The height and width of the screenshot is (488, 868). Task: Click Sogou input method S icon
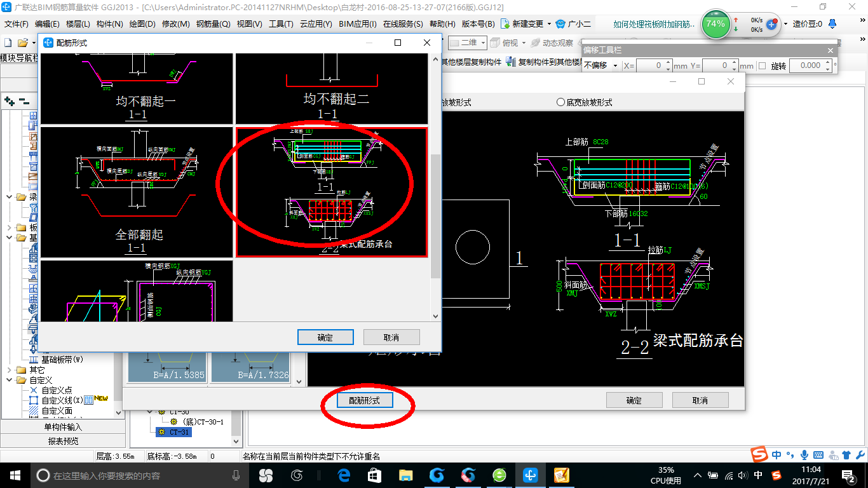click(759, 454)
